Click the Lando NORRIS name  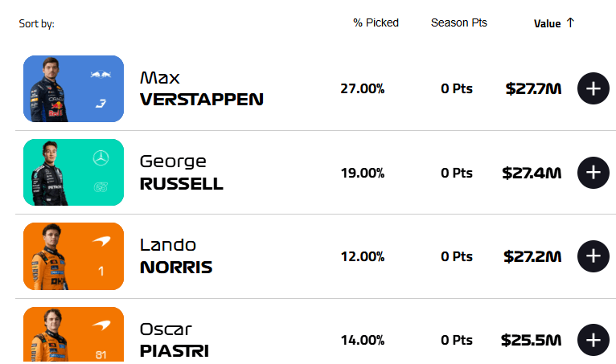(176, 256)
